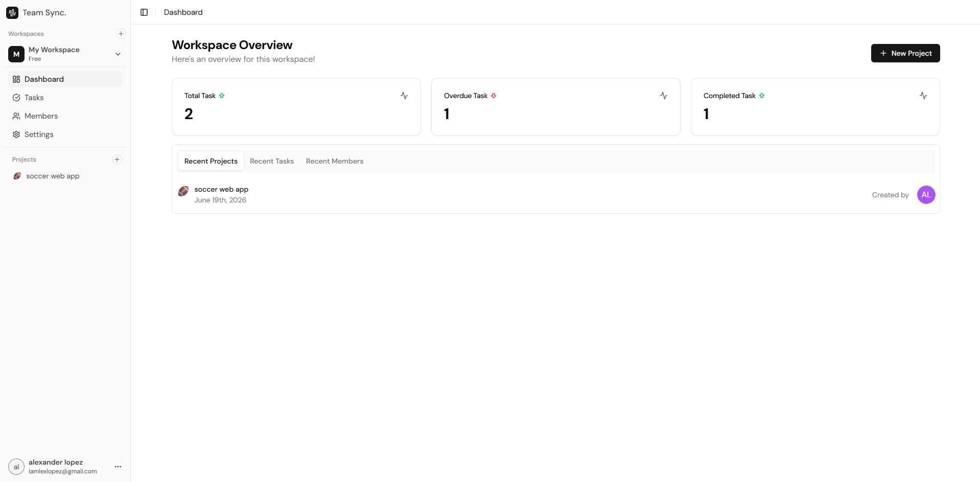Open soccer web app recent project row
The height and width of the screenshot is (482, 980).
pyautogui.click(x=556, y=195)
